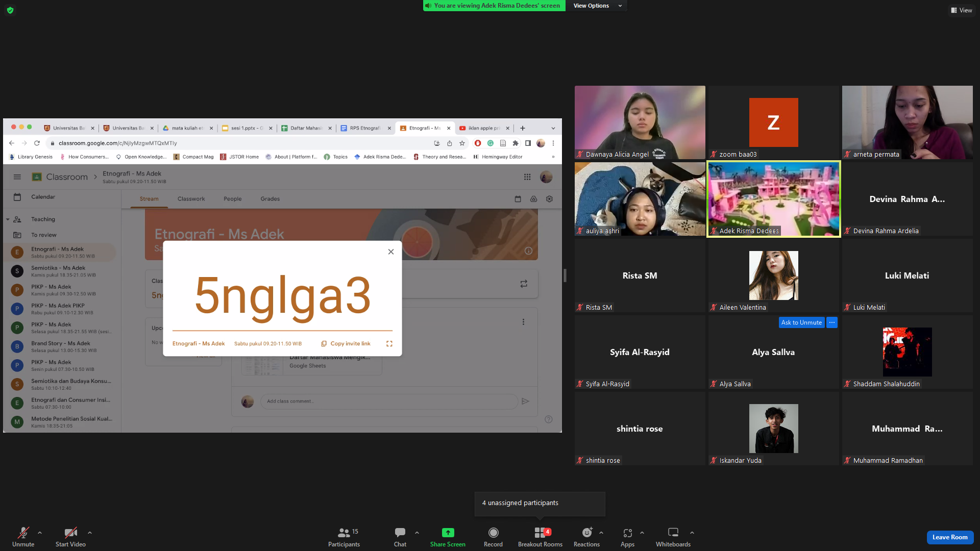Screen dimensions: 980x551
Task: Switch to the sesi 1.pptx browser tab
Action: point(247,128)
